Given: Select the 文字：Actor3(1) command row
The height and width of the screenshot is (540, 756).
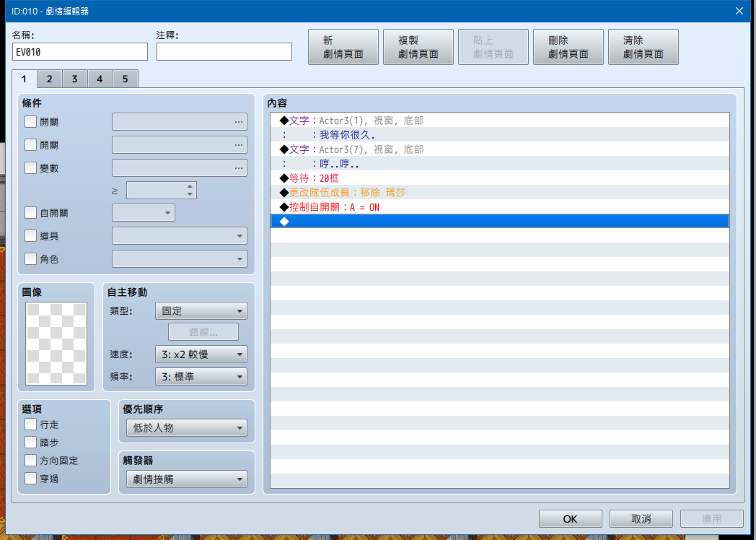Looking at the screenshot, I should (x=499, y=120).
